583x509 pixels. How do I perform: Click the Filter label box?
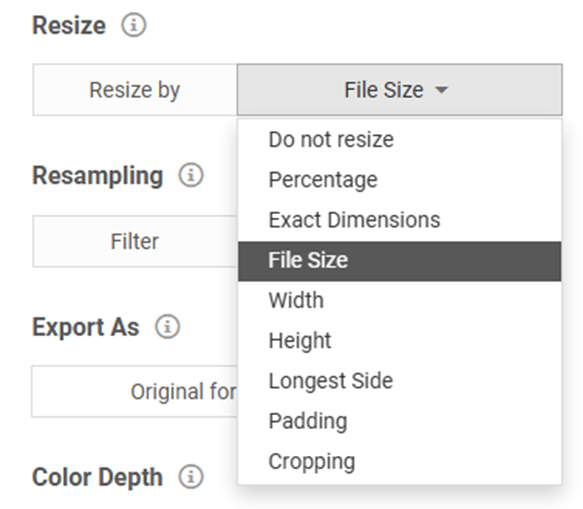click(x=135, y=241)
